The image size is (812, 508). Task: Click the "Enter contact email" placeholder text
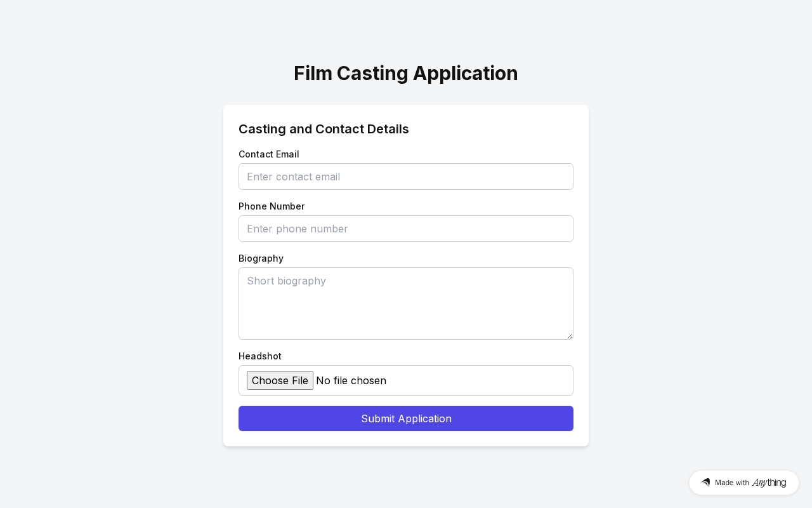coord(294,177)
